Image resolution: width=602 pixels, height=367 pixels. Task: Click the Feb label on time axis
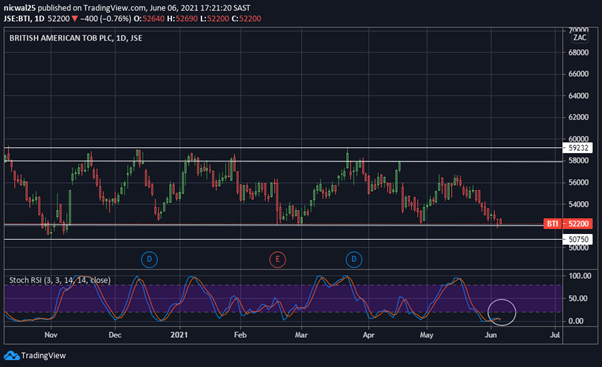pos(240,335)
